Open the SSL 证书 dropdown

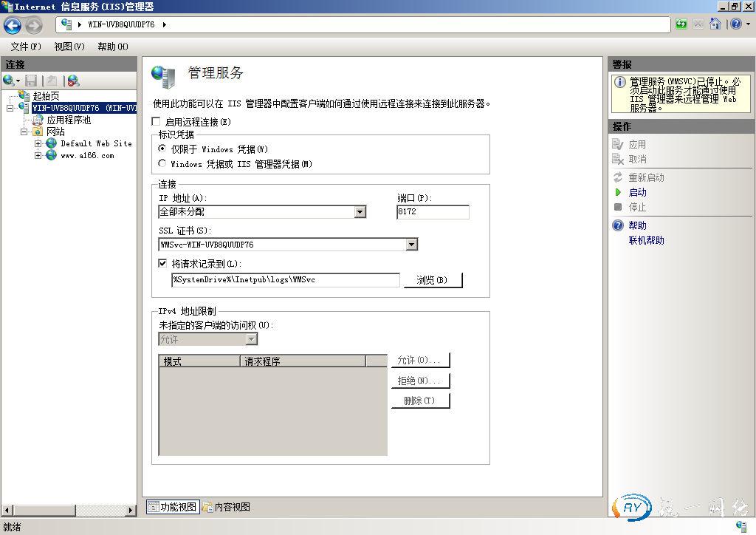click(x=411, y=245)
